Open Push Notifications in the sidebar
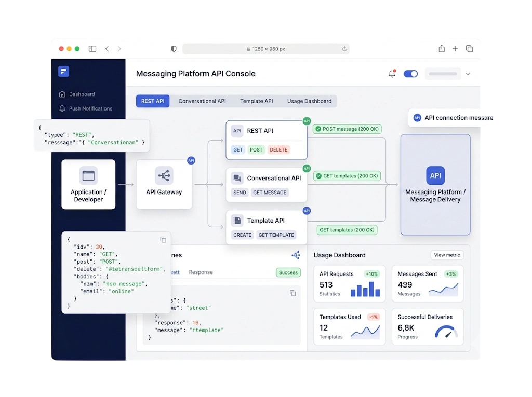 pyautogui.click(x=86, y=108)
